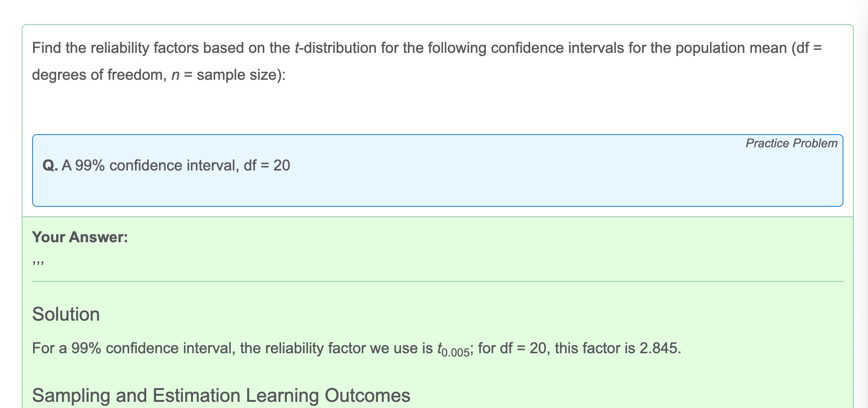
Task: Click "99%" in the practice question
Action: 90,166
